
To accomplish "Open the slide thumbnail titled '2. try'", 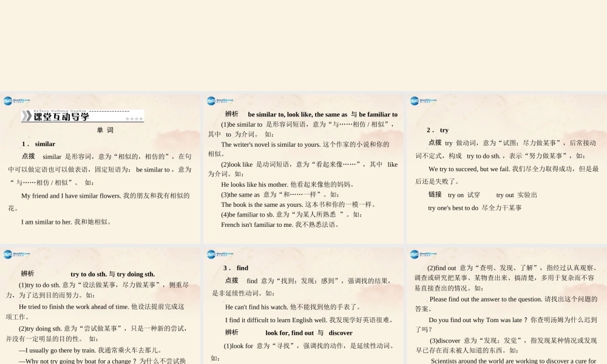I will pos(507,169).
